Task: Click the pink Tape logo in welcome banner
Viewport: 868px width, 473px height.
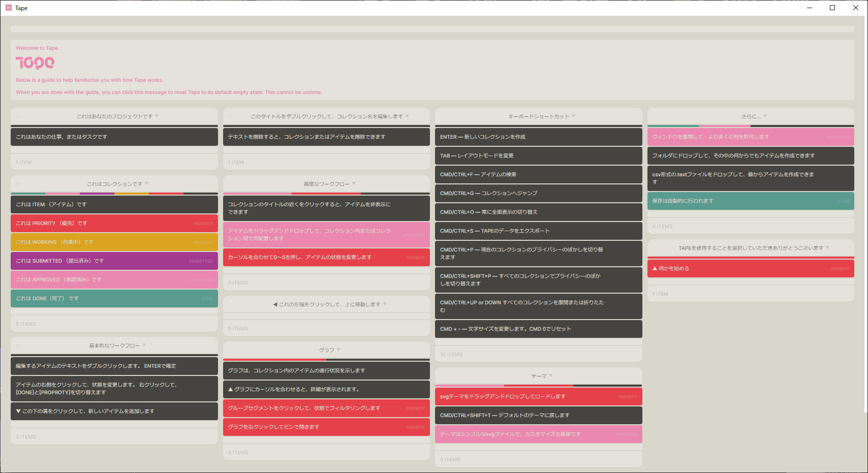Action: point(35,63)
